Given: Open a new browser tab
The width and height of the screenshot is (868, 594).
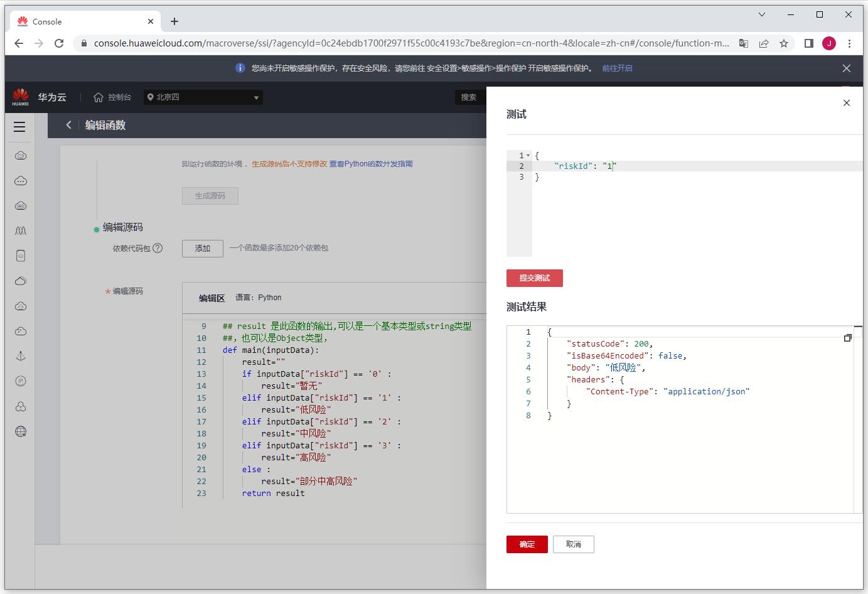Looking at the screenshot, I should point(174,21).
